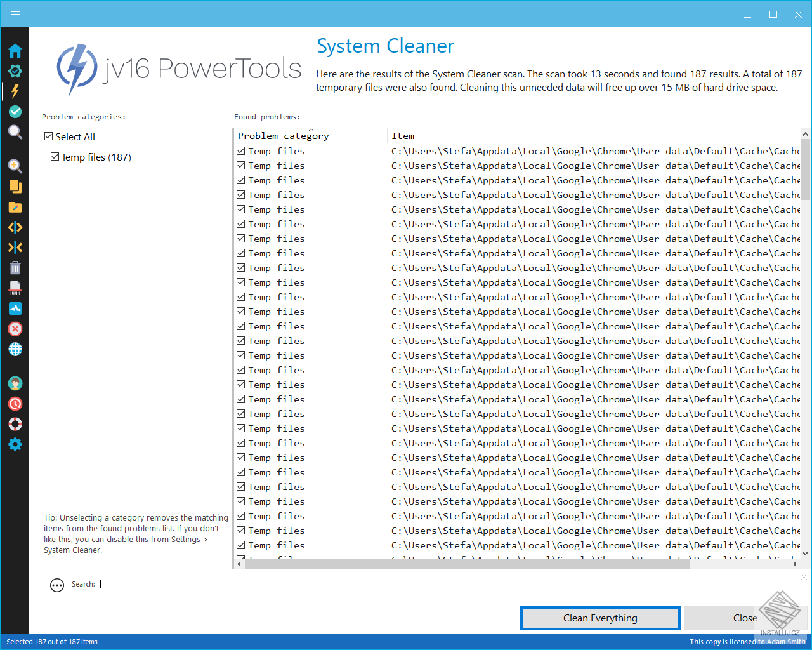Click the System Cleaner heading
812x650 pixels.
386,46
